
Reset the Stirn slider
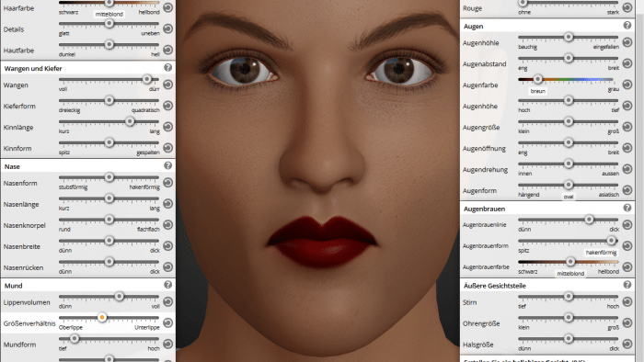point(627,301)
